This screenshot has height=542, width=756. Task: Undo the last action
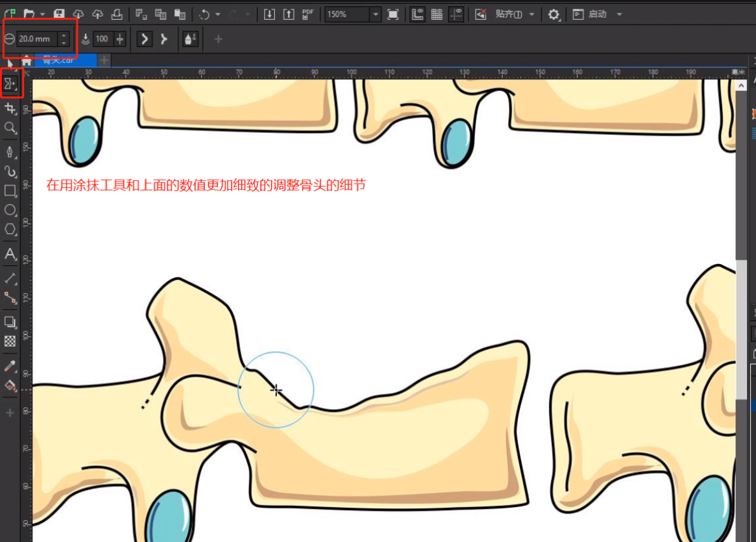[204, 14]
